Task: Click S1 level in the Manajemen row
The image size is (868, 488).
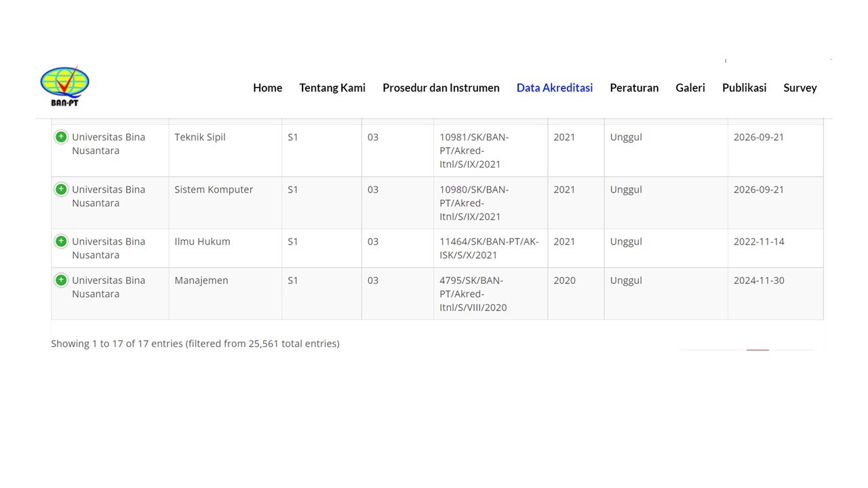Action: 293,280
